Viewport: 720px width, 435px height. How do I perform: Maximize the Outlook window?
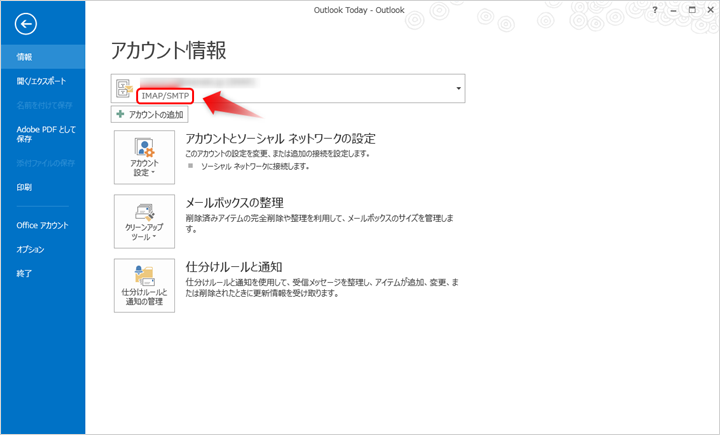[x=692, y=10]
